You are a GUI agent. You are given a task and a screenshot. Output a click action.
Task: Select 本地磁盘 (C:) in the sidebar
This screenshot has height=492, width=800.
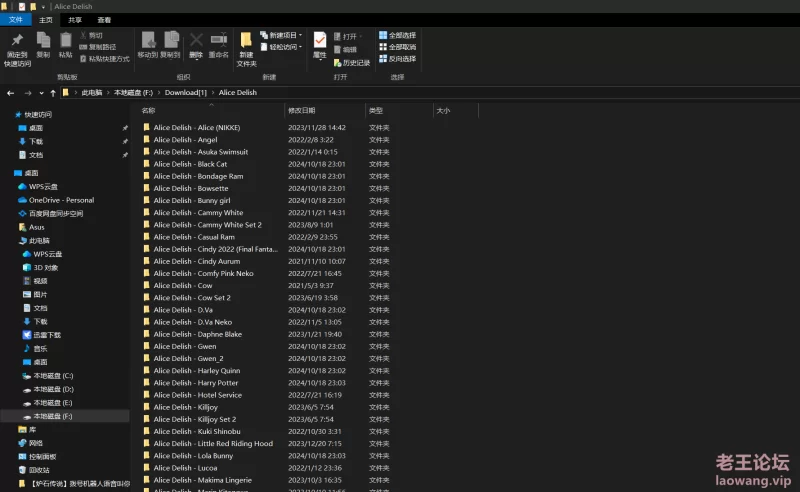[x=52, y=375]
